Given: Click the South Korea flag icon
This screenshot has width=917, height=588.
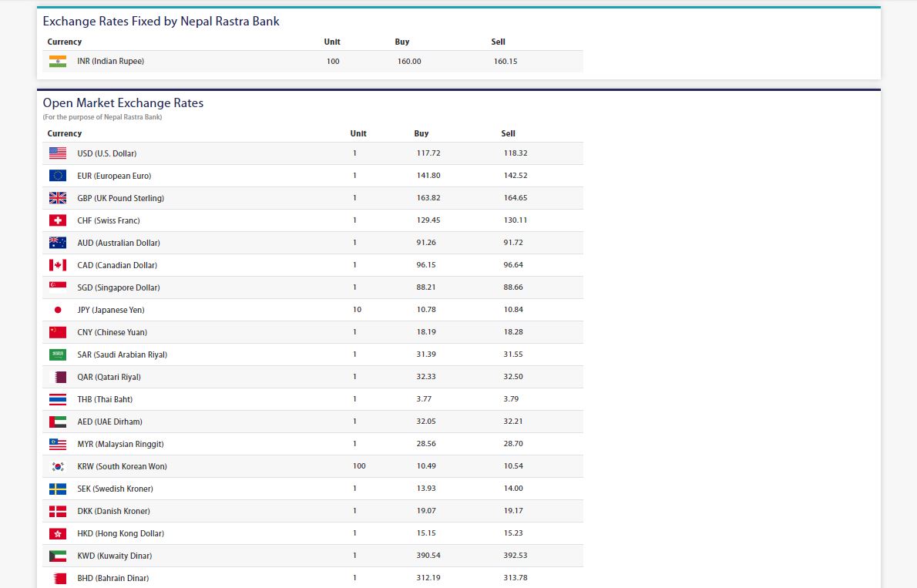Looking at the screenshot, I should 57,466.
